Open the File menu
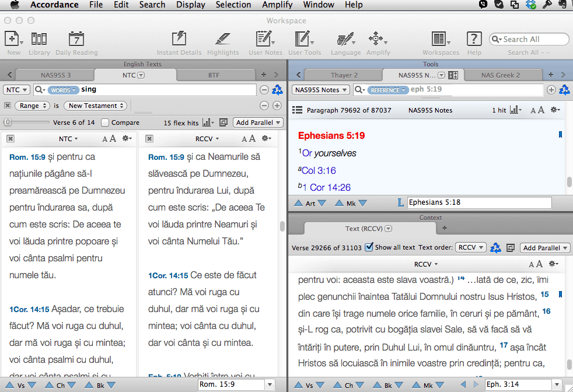Viewport: 573px width, 392px height. click(96, 5)
